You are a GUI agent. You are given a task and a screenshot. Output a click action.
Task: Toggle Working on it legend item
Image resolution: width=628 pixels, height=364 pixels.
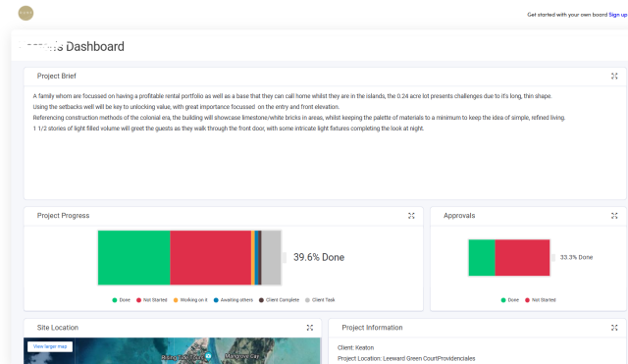(x=190, y=300)
